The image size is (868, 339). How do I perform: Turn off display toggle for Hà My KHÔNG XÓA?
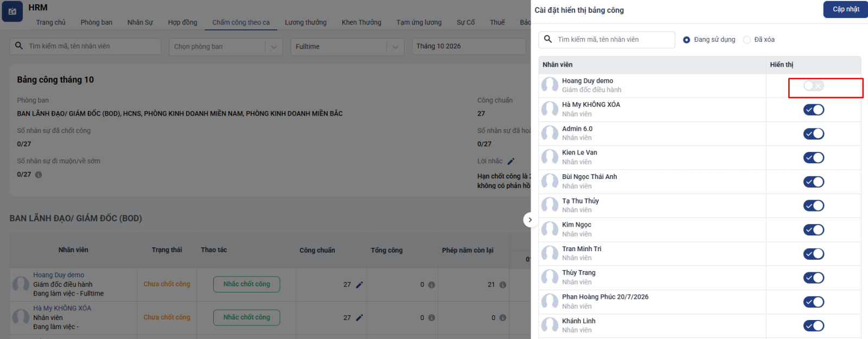pyautogui.click(x=814, y=110)
